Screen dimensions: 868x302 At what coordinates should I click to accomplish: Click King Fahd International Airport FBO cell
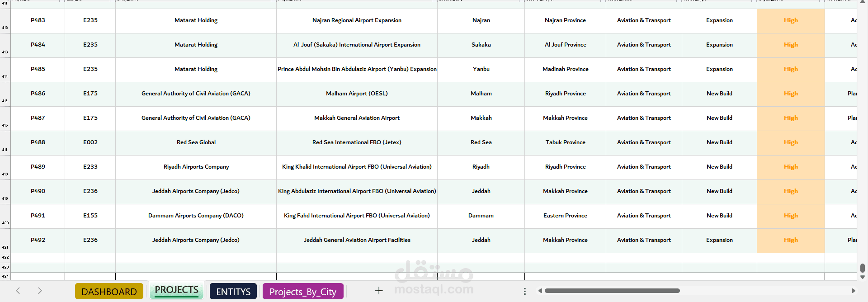pyautogui.click(x=357, y=216)
